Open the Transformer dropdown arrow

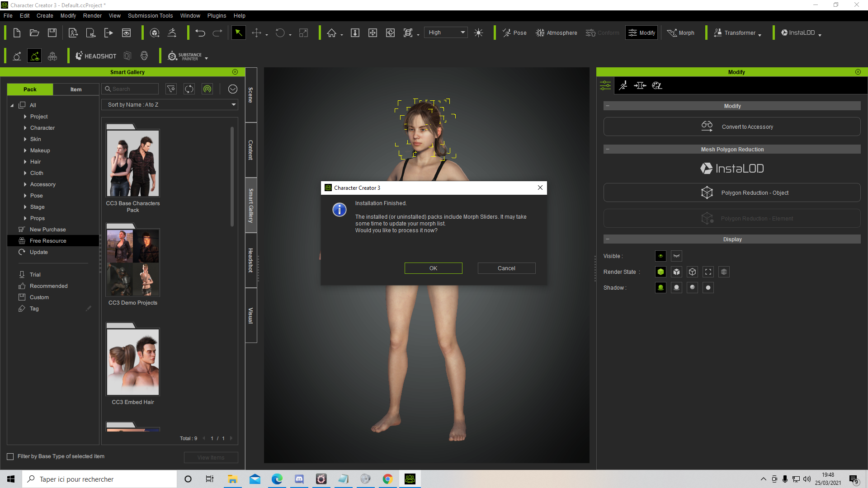pyautogui.click(x=759, y=34)
